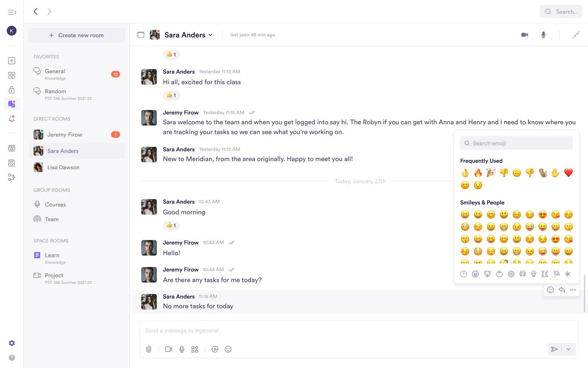Screen dimensions: 588x368
Task: Open the Animals & Nature emoji category
Action: pyautogui.click(x=487, y=274)
